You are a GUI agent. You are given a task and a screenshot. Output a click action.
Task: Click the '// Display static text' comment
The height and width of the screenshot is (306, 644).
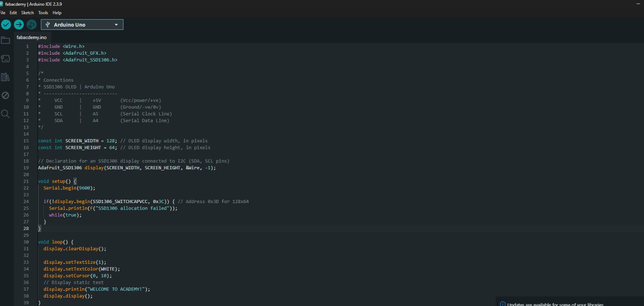click(x=74, y=283)
